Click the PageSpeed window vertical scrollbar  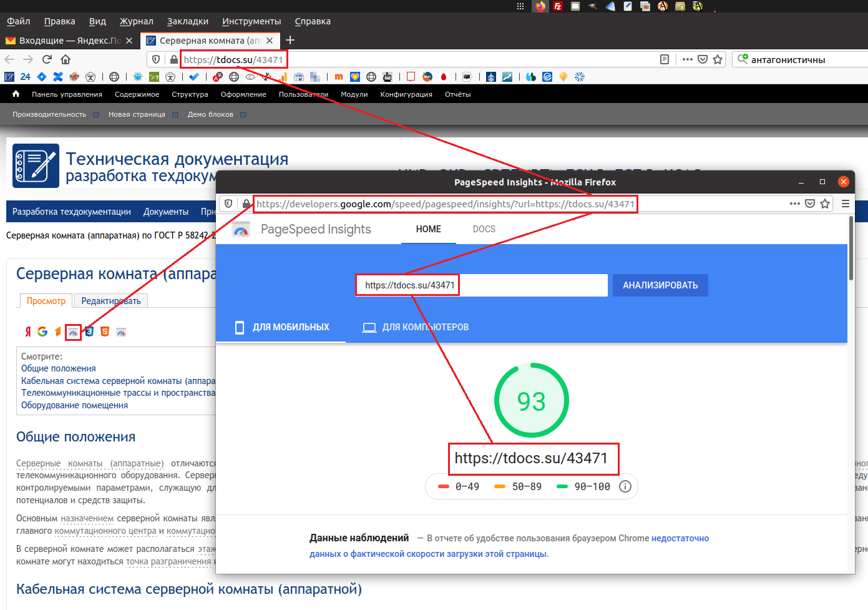851,248
